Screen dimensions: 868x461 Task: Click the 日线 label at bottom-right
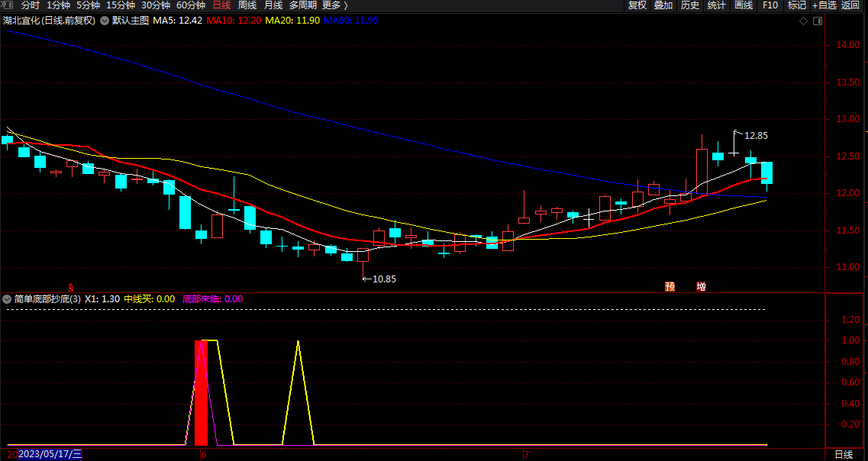tap(843, 455)
